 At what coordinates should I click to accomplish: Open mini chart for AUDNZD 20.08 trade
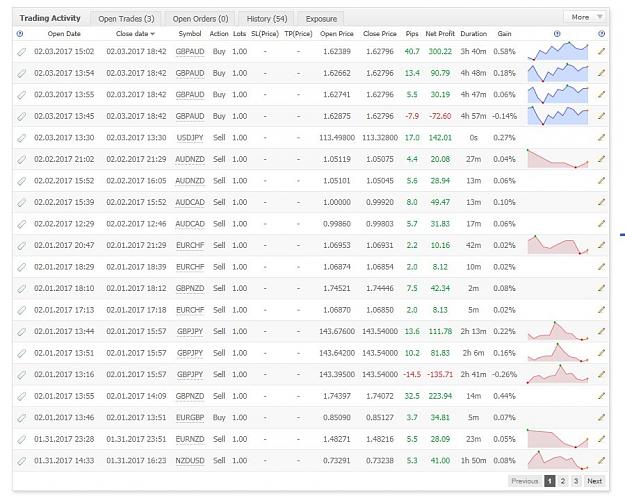(558, 158)
